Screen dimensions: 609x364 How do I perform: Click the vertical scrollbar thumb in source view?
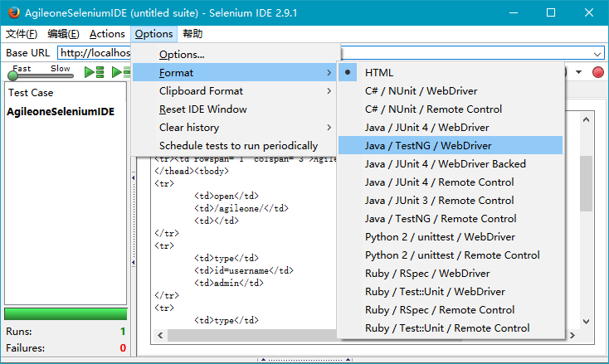pyautogui.click(x=586, y=183)
